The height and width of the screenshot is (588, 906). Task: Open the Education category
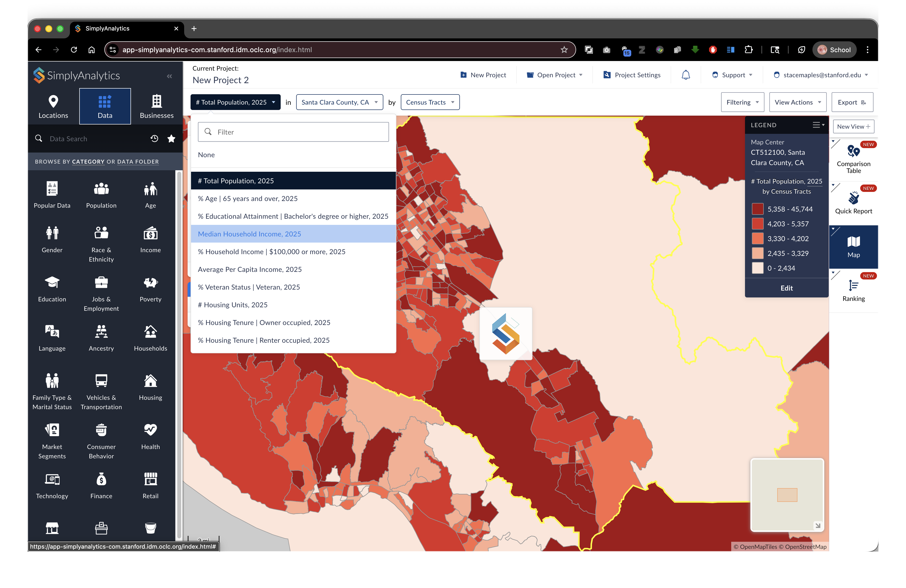click(x=52, y=289)
